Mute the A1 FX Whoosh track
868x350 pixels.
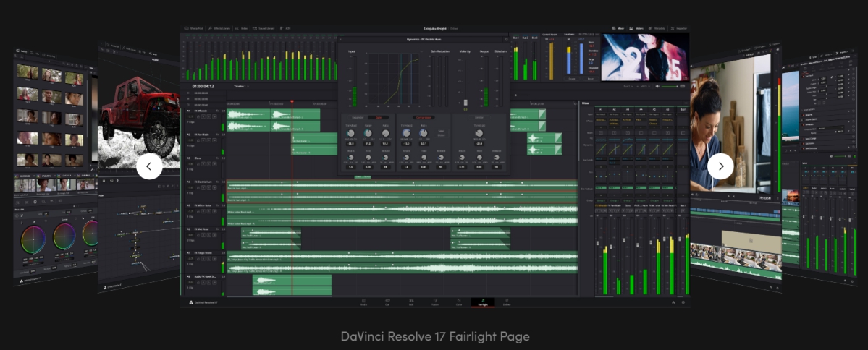point(214,116)
